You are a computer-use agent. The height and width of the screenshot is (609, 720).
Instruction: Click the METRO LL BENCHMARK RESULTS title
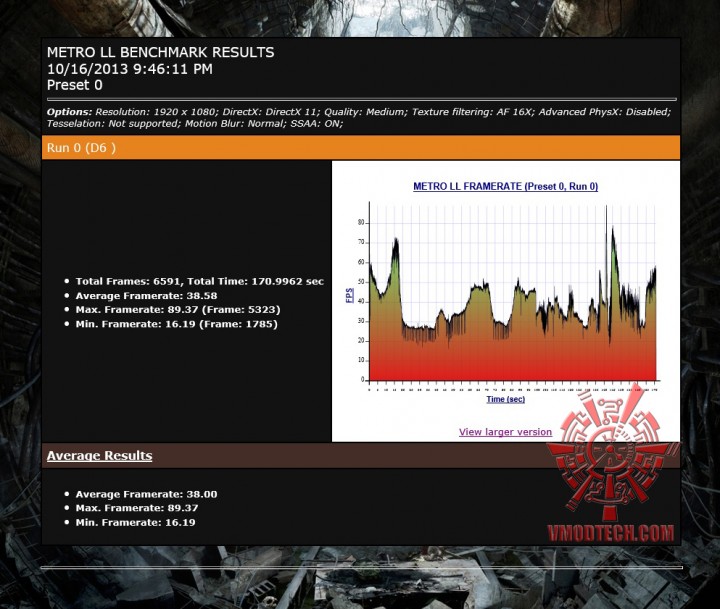161,52
